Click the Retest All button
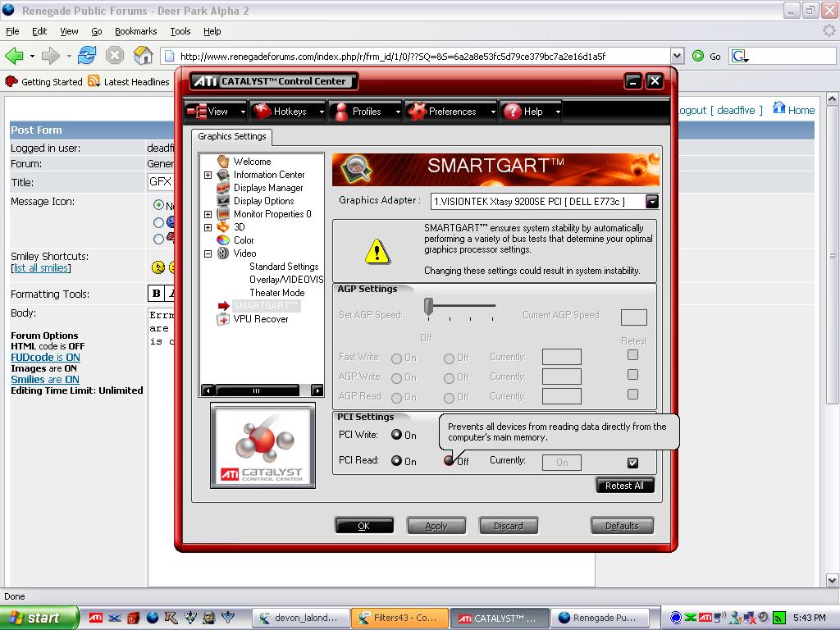Viewport: 840px width, 630px height. tap(624, 486)
